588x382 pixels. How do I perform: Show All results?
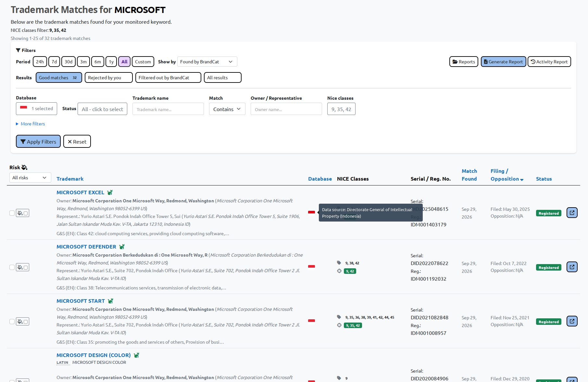(223, 78)
